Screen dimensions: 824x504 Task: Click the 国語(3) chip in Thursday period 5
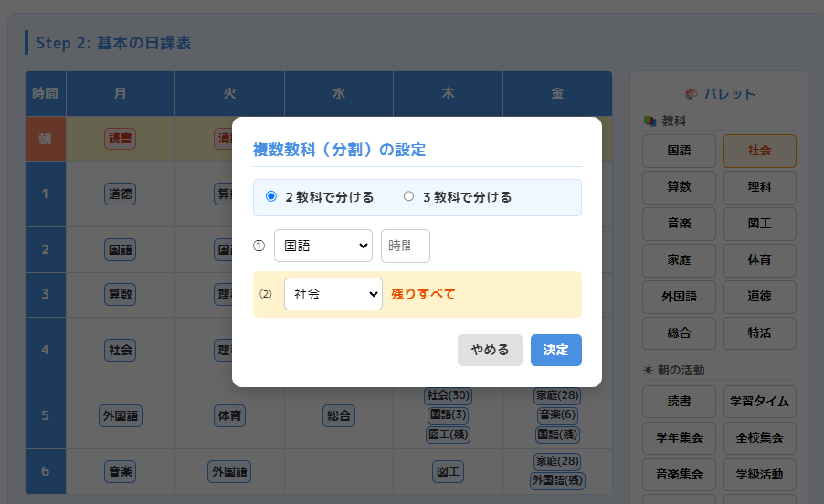449,415
